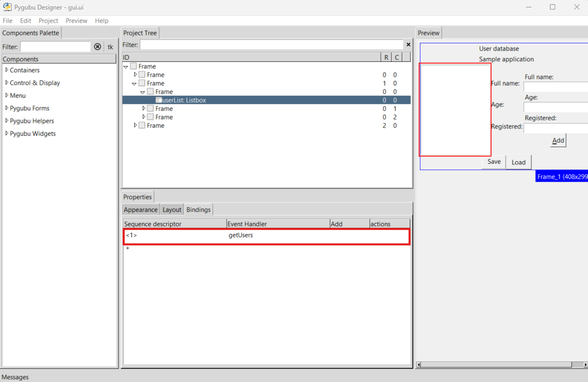Collapse the root Frame tree node
The width and height of the screenshot is (588, 382).
(x=126, y=67)
